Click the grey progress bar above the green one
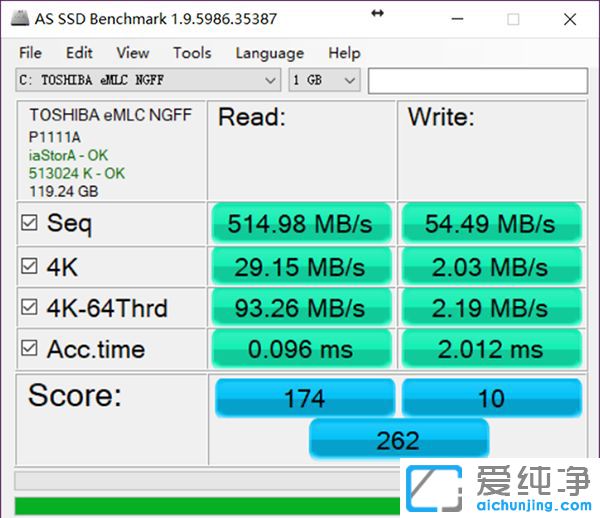The image size is (600, 518). coord(207,481)
